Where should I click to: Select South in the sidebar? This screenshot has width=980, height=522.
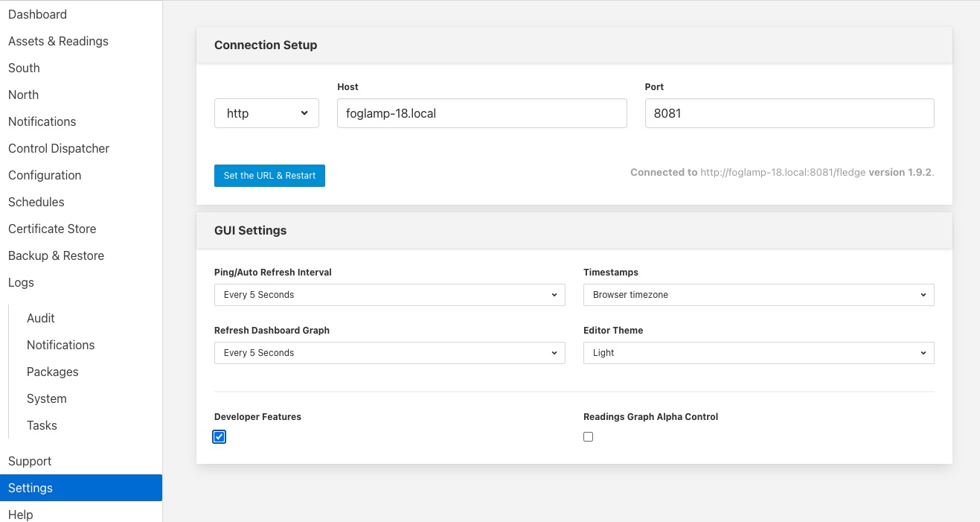[24, 68]
